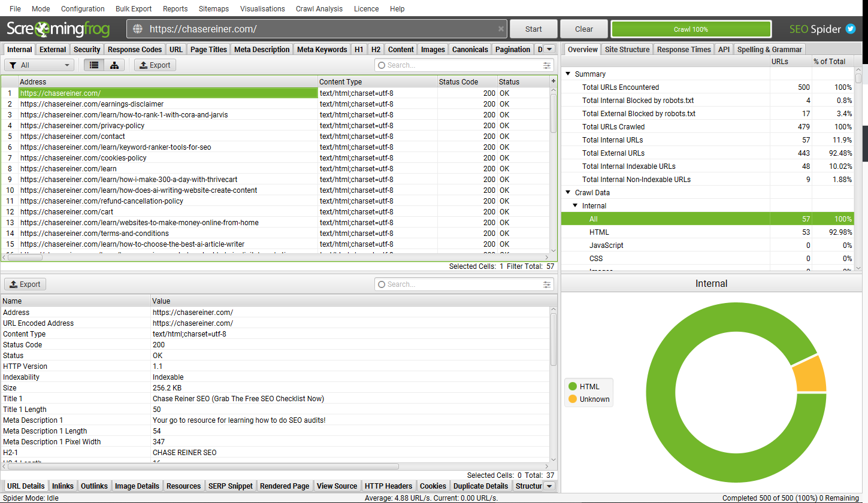Click the Unknown legend color swatch
This screenshot has width=868, height=503.
click(x=573, y=399)
